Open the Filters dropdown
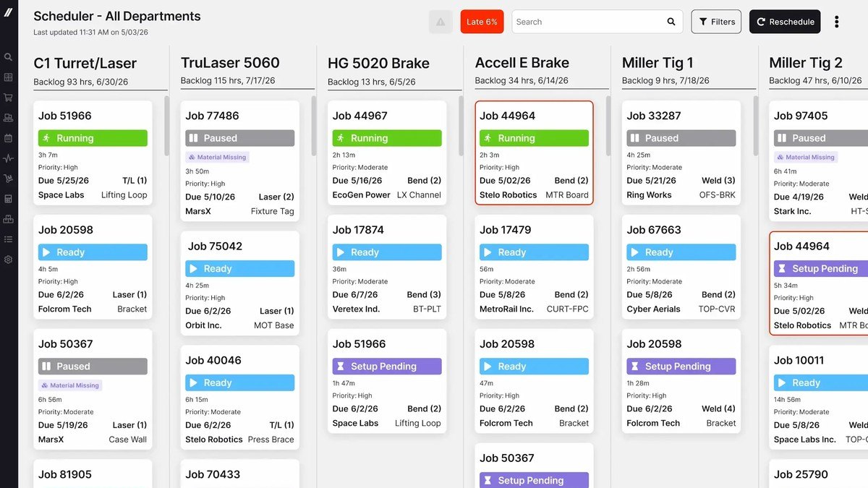868x488 pixels. tap(716, 22)
